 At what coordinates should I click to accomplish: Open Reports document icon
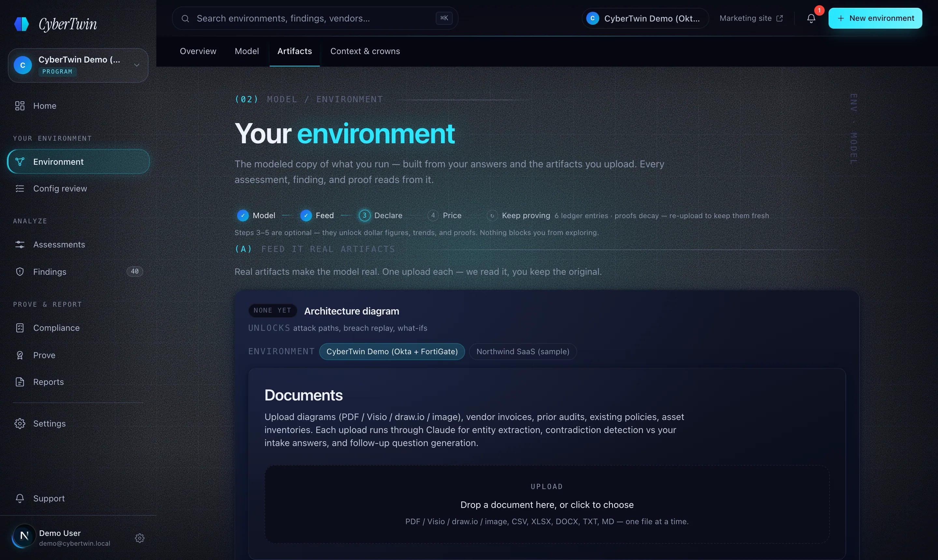pos(20,382)
